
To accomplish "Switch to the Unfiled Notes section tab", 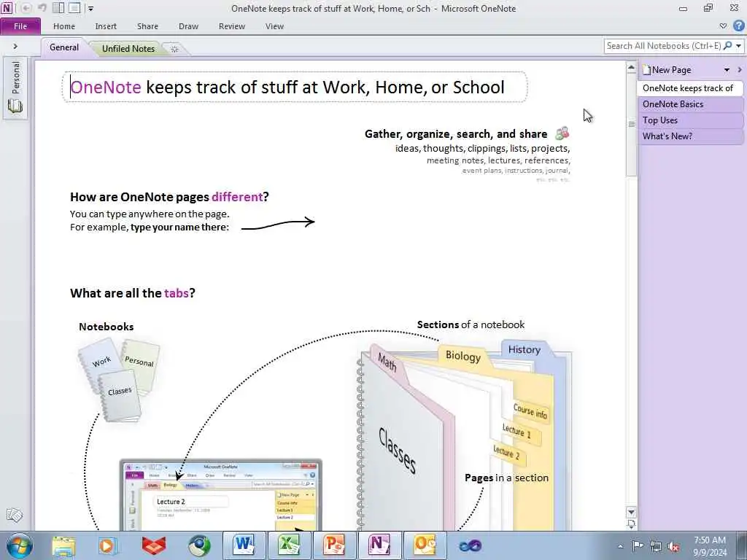I will (128, 49).
